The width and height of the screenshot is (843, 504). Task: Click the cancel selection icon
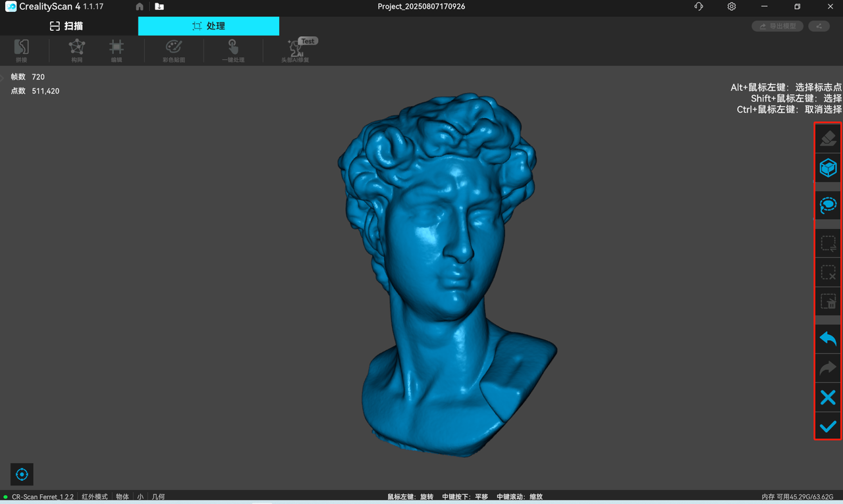point(828,272)
